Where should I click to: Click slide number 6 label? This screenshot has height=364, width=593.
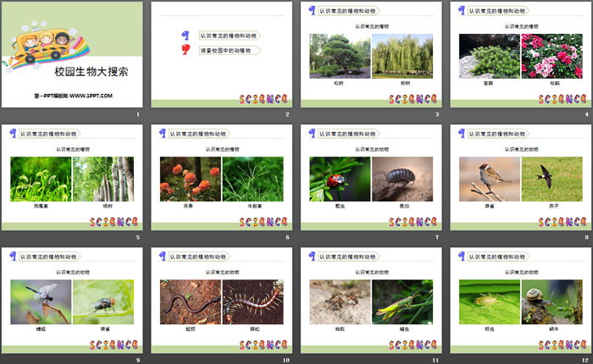pyautogui.click(x=287, y=237)
